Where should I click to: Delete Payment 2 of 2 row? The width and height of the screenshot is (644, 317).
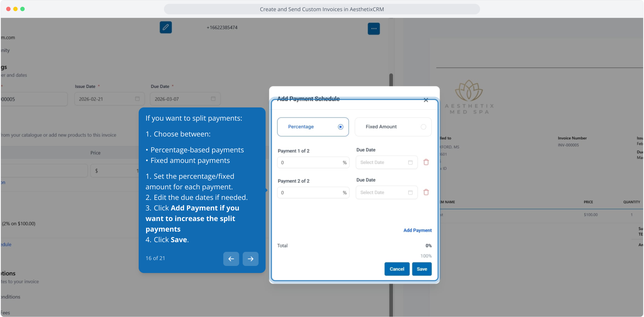426,192
